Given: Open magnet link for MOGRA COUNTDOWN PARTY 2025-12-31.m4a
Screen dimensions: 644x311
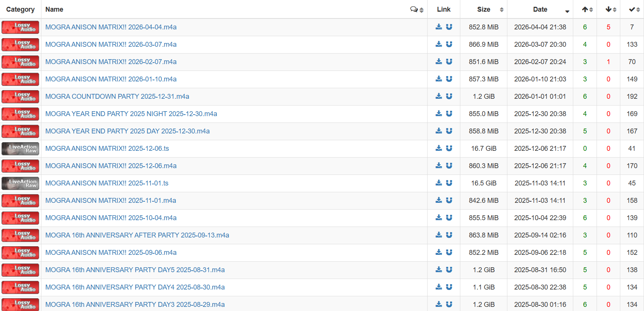Looking at the screenshot, I should pos(449,96).
